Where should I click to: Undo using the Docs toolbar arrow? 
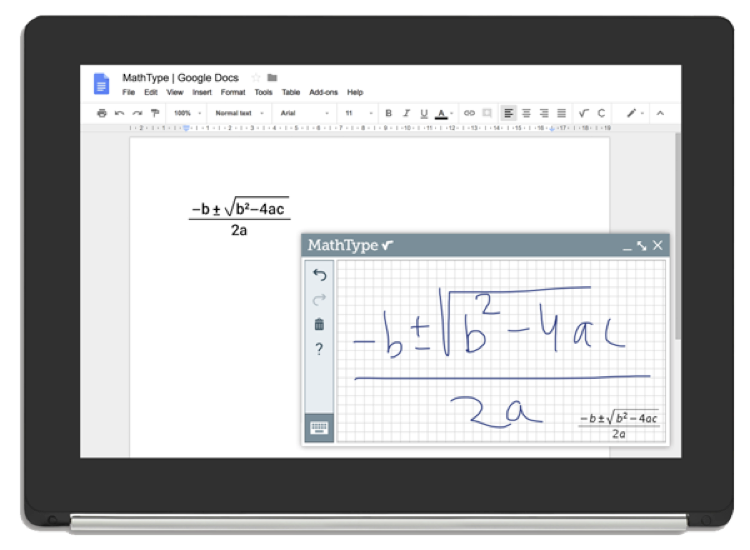coord(120,113)
